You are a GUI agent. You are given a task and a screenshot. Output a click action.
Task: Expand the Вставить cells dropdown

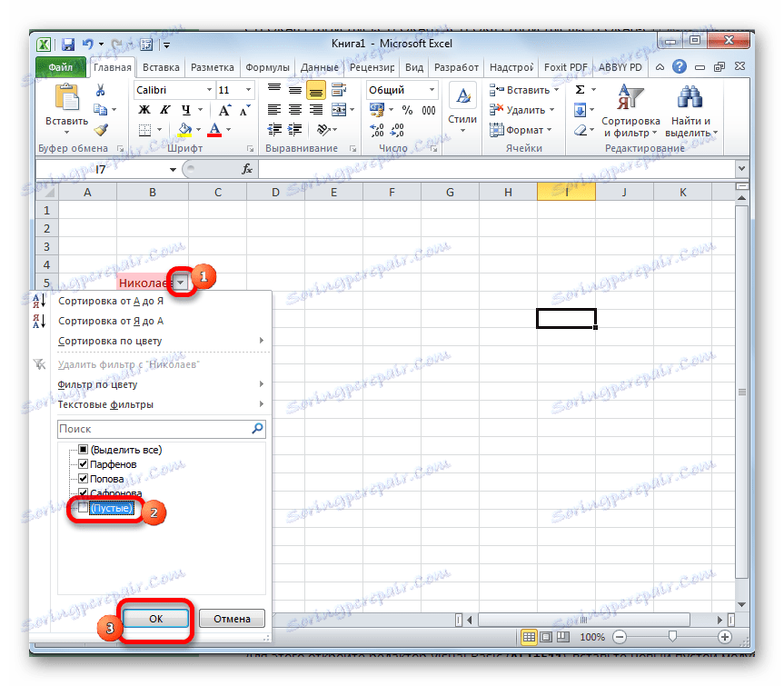[557, 90]
